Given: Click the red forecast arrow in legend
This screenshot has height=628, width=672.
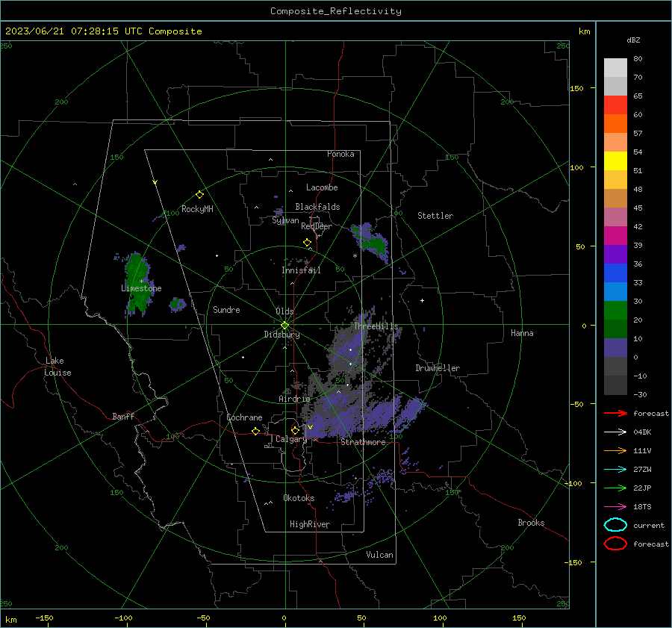Looking at the screenshot, I should [615, 413].
